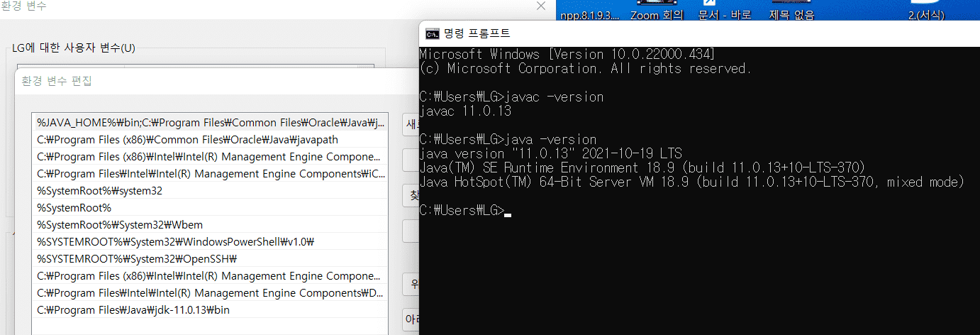This screenshot has width=980, height=335.
Task: Select the Oracle\Java\javapath (x86) entry
Action: 210,139
